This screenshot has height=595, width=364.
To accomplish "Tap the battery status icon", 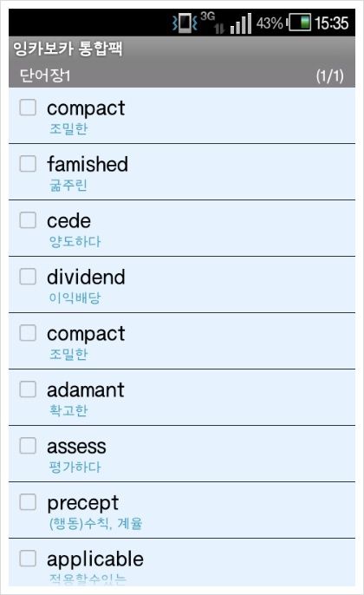I will point(299,23).
